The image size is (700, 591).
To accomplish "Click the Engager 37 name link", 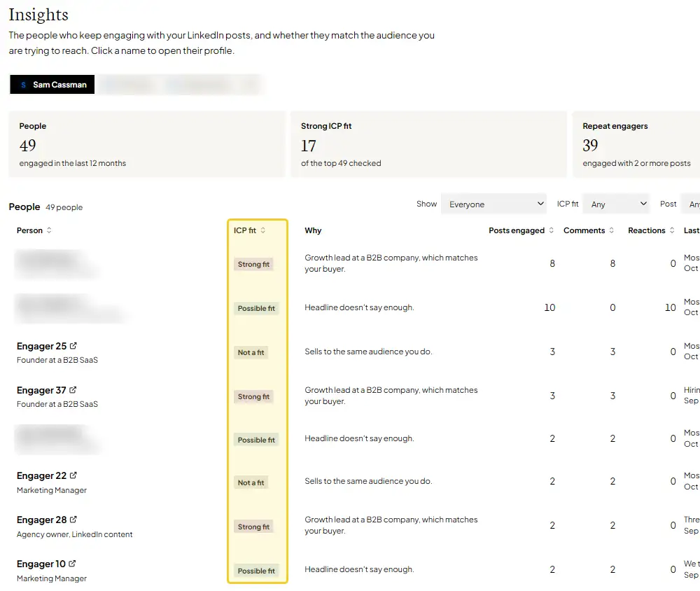I will pos(41,391).
